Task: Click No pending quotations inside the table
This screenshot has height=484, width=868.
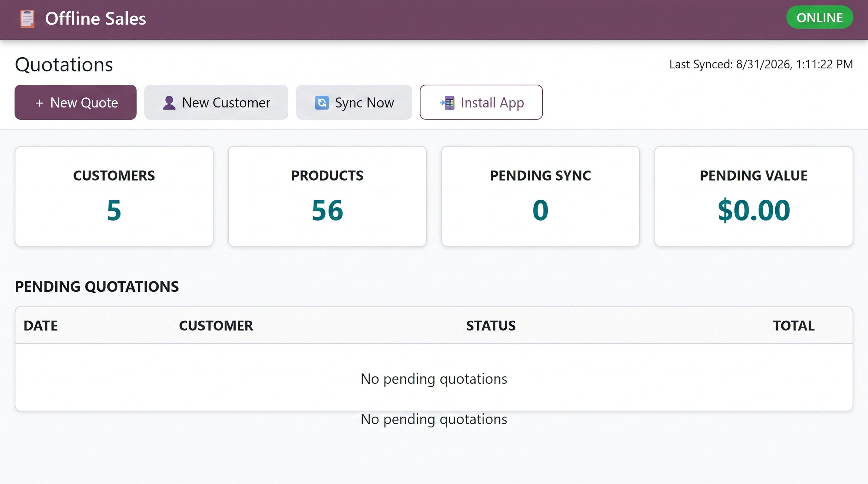Action: click(434, 379)
